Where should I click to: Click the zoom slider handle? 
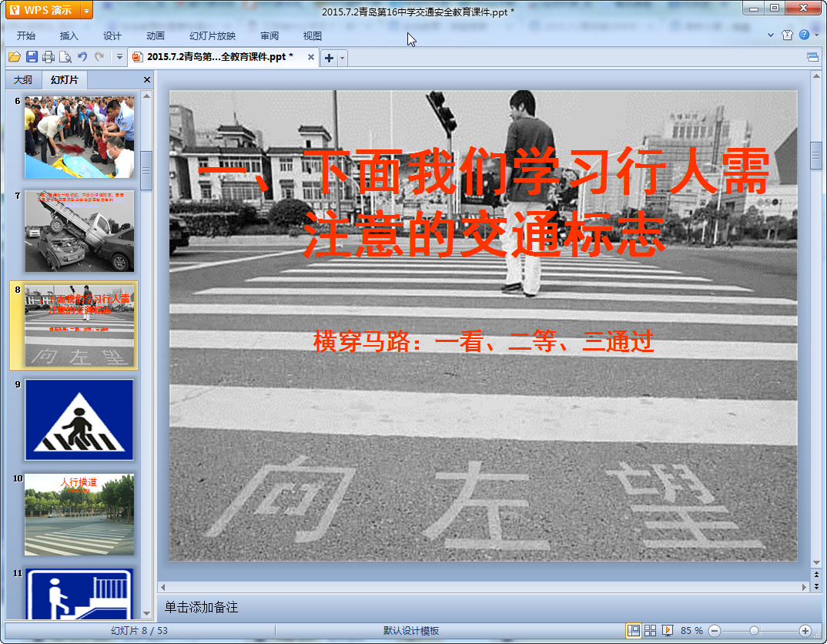coord(754,630)
